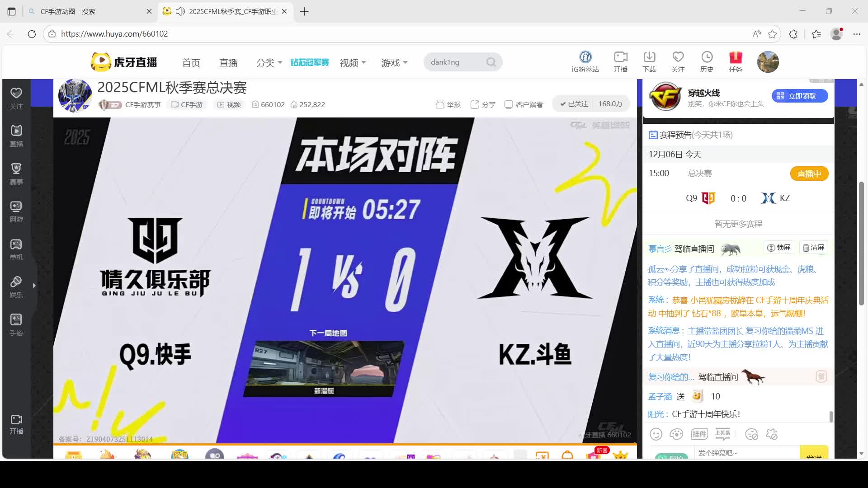Viewport: 868px width, 488px height.
Task: Go to the 首页 nav item
Action: coord(191,63)
